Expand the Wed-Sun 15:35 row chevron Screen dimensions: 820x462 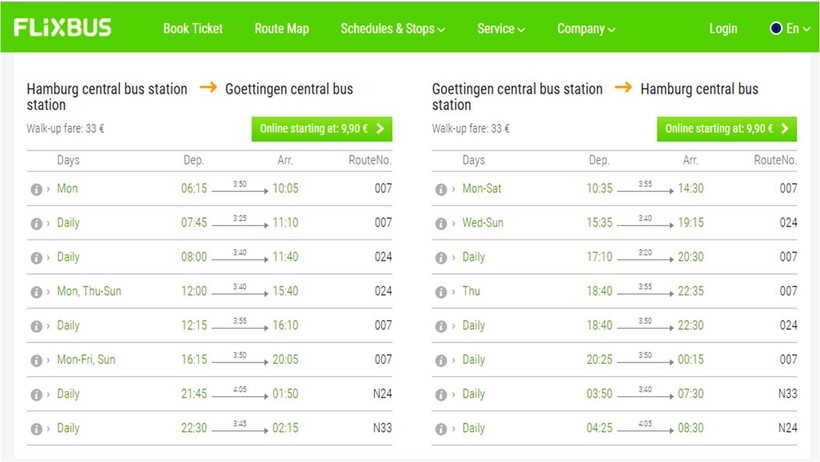click(x=454, y=223)
